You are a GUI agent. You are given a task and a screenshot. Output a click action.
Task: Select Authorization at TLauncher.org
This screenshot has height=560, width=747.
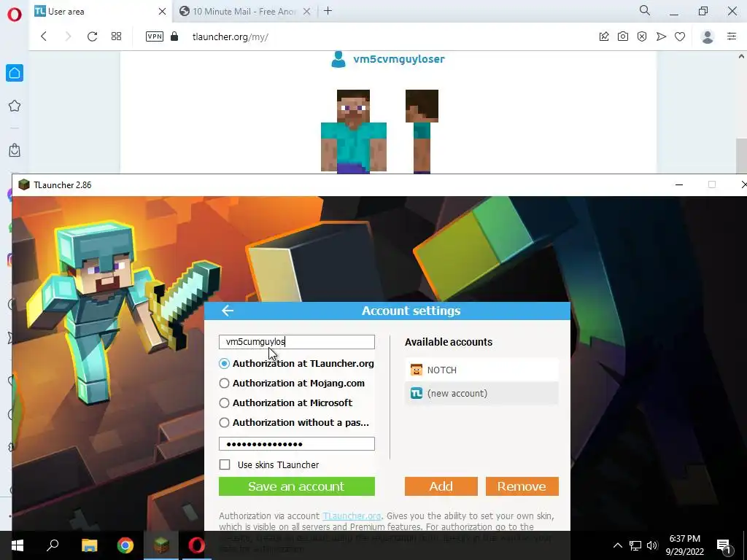[x=296, y=363]
